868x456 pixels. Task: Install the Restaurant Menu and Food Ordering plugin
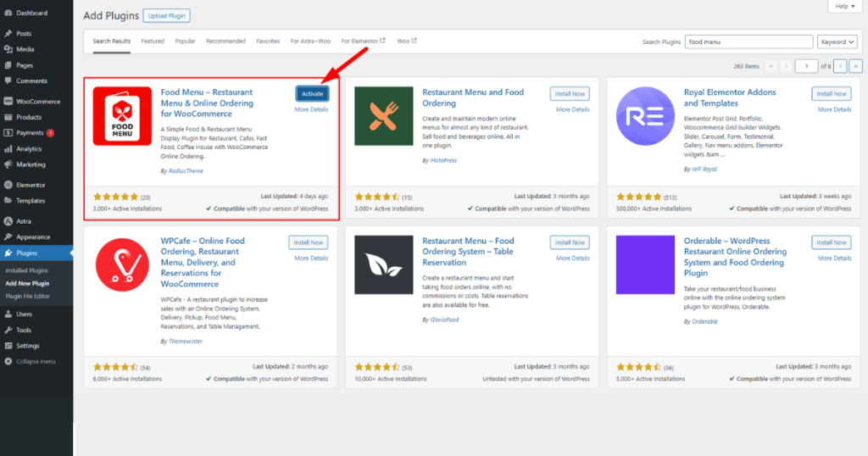pyautogui.click(x=570, y=93)
